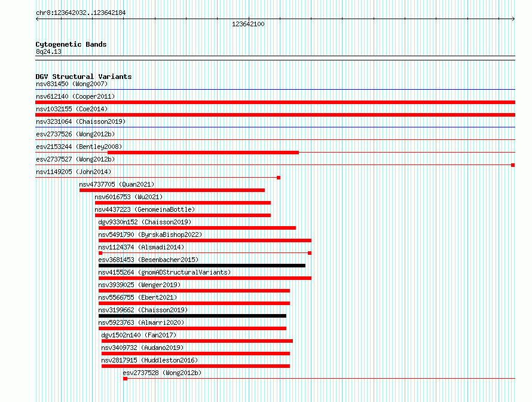Click the esv3681453 (Besenbacher2015) label
The height and width of the screenshot is (402, 532).
[149, 260]
